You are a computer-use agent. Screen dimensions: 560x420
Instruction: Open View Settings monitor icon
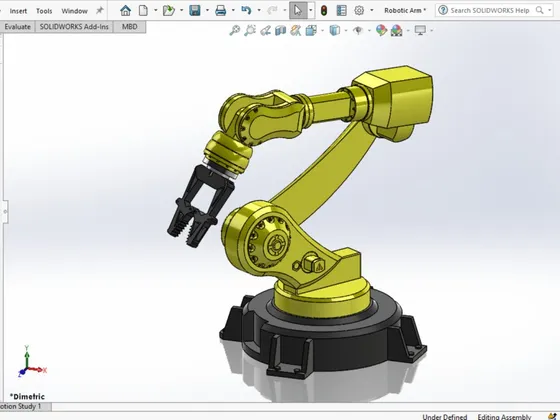tap(420, 31)
